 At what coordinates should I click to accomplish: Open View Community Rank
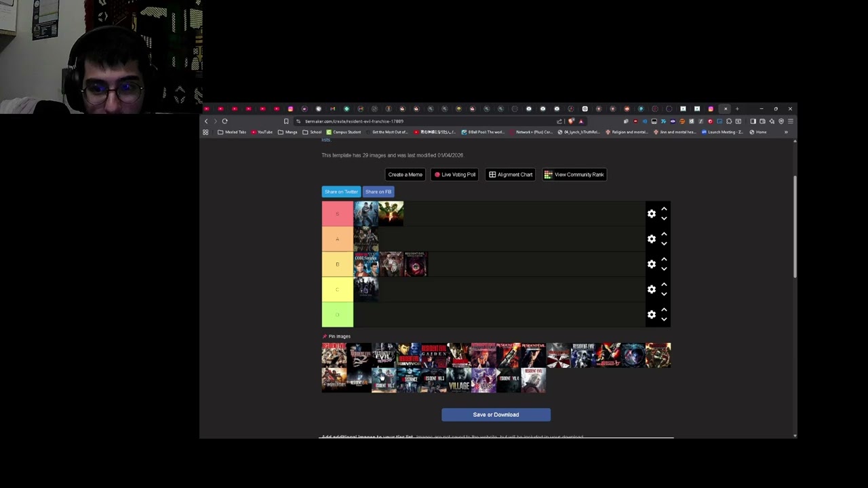[x=574, y=174]
